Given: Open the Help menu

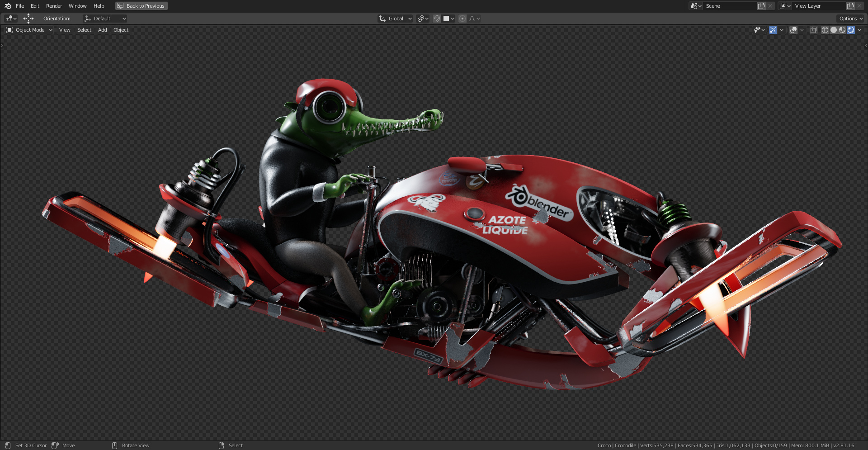Looking at the screenshot, I should click(99, 6).
